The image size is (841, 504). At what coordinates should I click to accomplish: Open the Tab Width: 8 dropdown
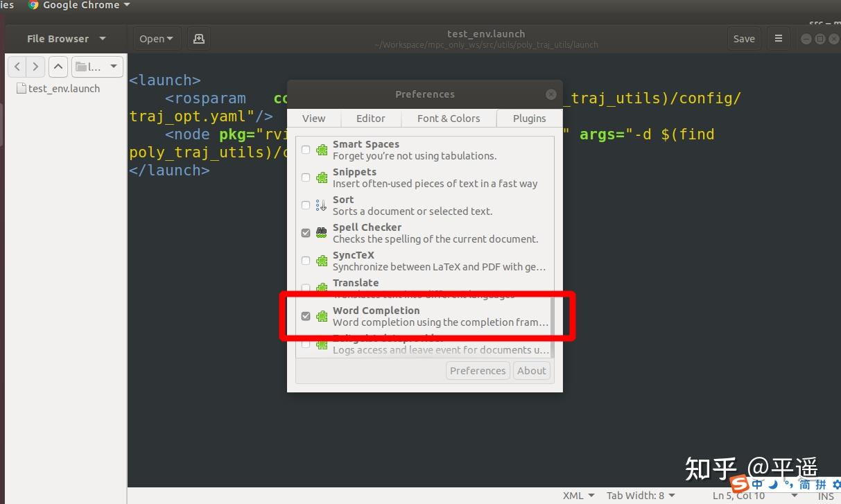[640, 496]
